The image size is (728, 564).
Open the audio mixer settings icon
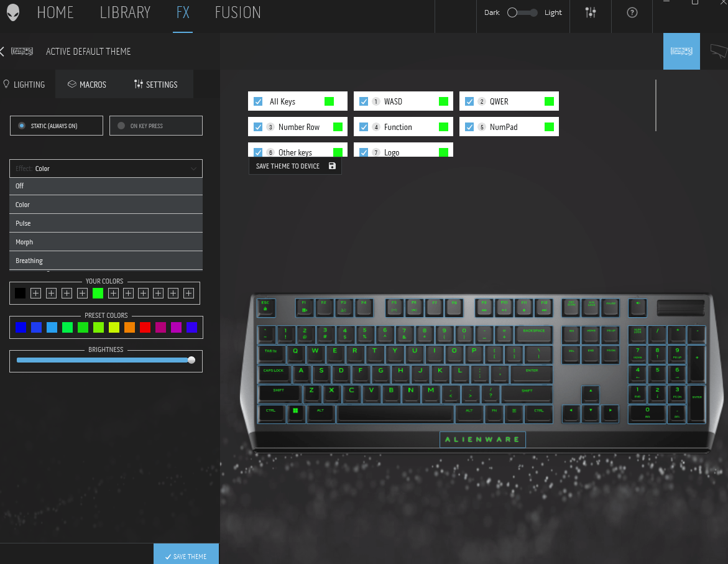click(x=591, y=13)
